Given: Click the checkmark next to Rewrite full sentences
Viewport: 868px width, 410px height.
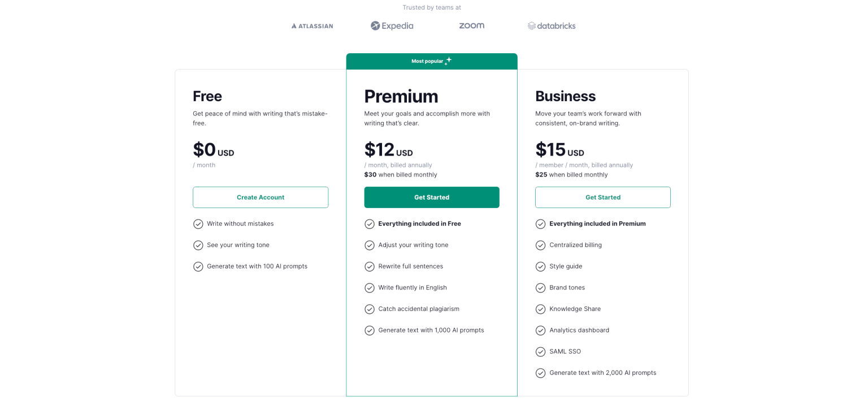Looking at the screenshot, I should (x=370, y=266).
